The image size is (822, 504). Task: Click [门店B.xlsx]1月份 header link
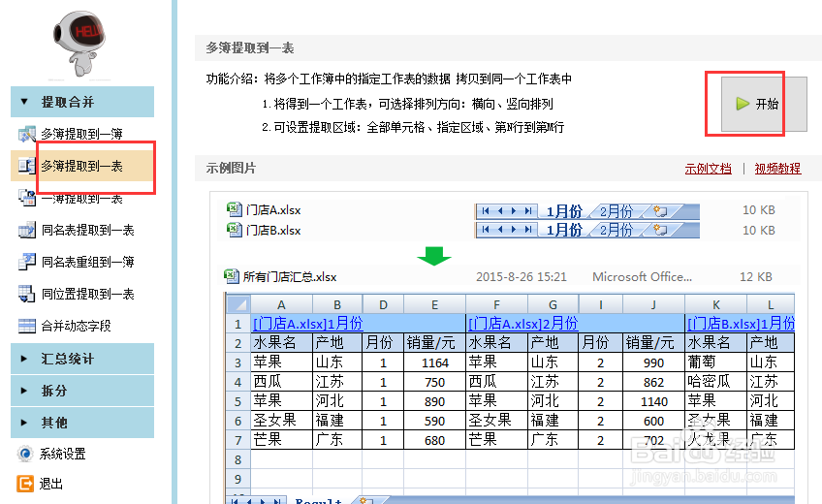741,324
